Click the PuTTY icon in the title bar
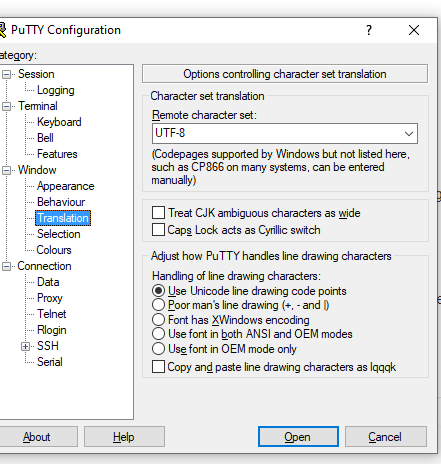The width and height of the screenshot is (441, 464). point(2,30)
